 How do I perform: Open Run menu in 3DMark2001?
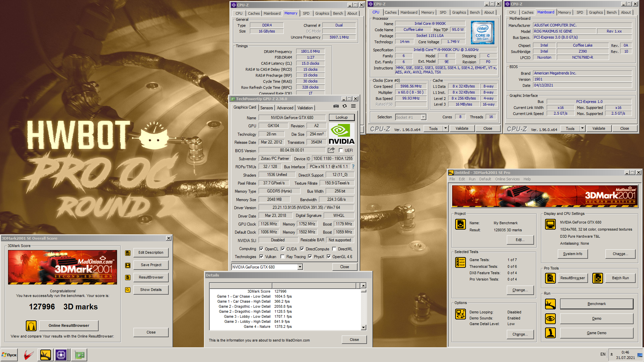pyautogui.click(x=472, y=179)
